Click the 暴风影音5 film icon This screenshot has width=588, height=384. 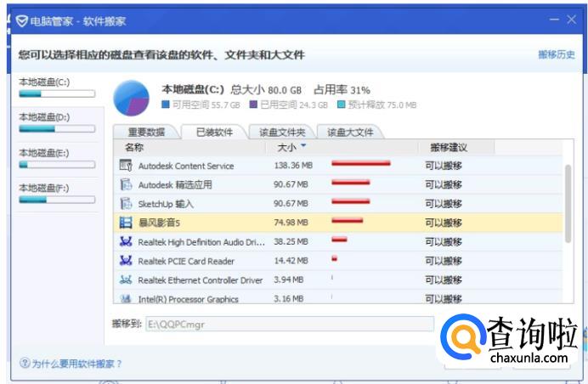[x=126, y=223]
